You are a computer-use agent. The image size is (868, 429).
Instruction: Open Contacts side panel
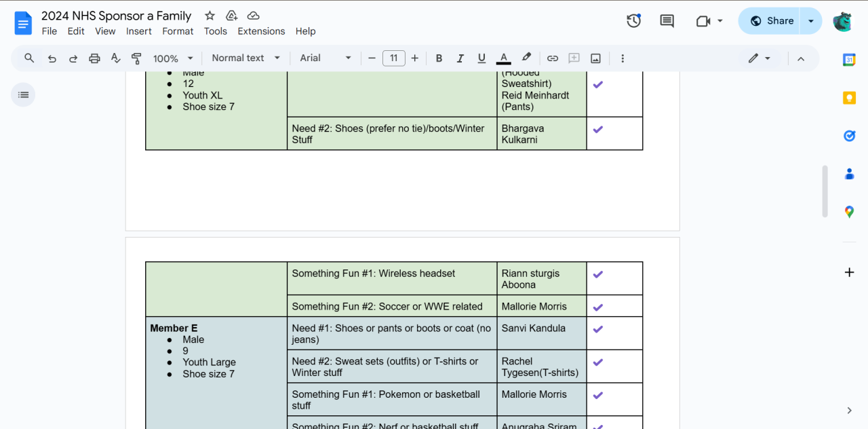tap(849, 174)
